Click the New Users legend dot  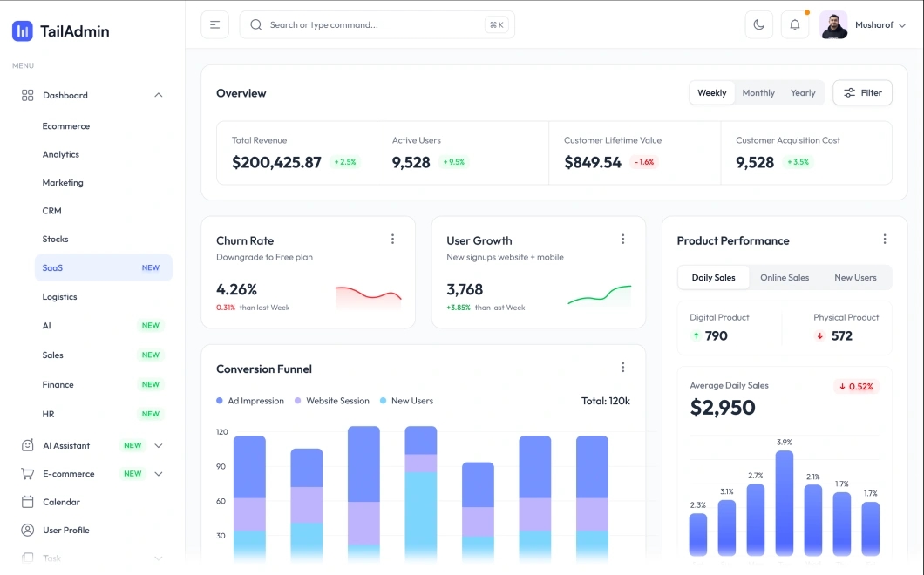click(x=383, y=401)
